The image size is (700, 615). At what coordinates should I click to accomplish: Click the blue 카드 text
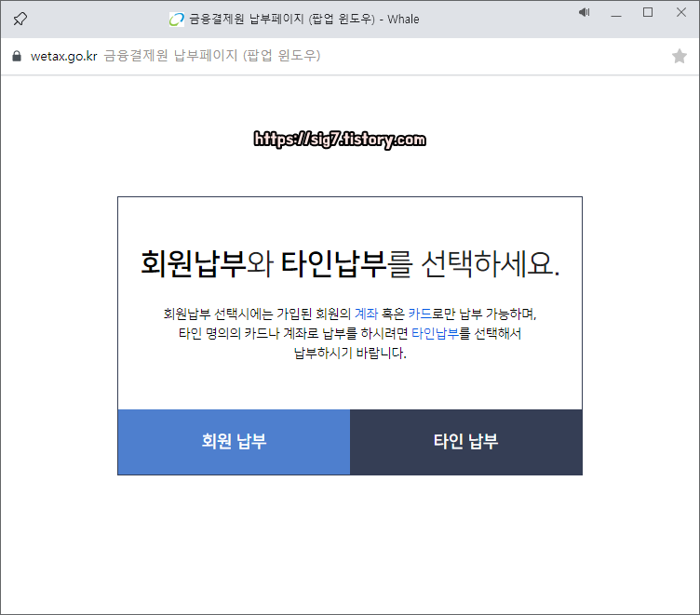420,314
